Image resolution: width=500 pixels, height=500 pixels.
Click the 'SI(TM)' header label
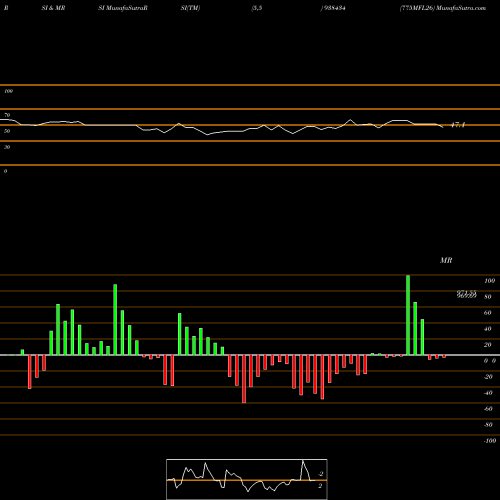coord(190,8)
